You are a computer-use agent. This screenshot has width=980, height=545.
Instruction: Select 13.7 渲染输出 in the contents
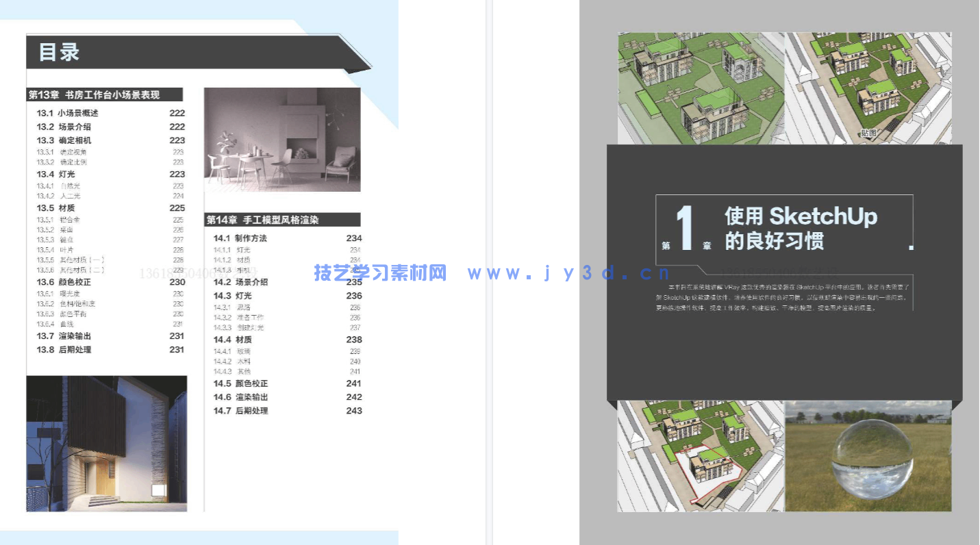[63, 335]
